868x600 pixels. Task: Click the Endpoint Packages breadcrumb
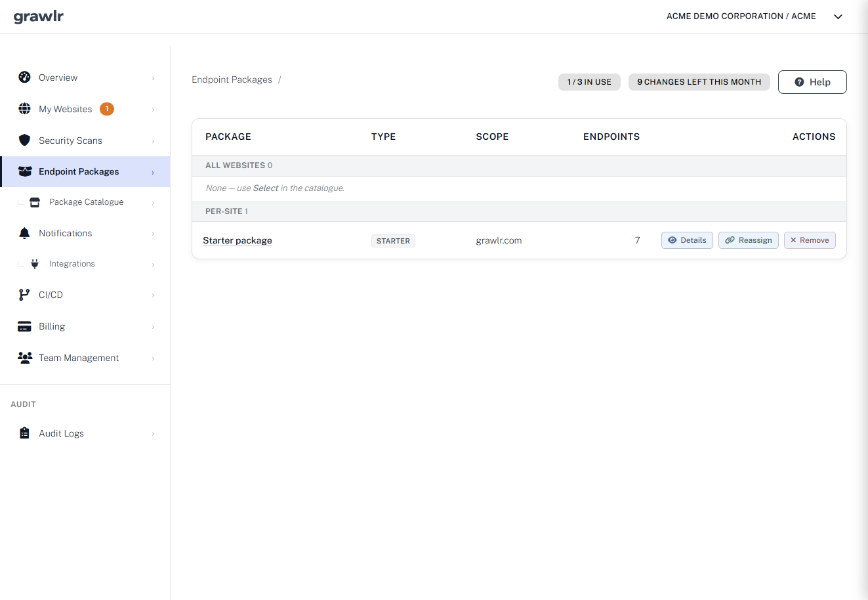(x=232, y=79)
